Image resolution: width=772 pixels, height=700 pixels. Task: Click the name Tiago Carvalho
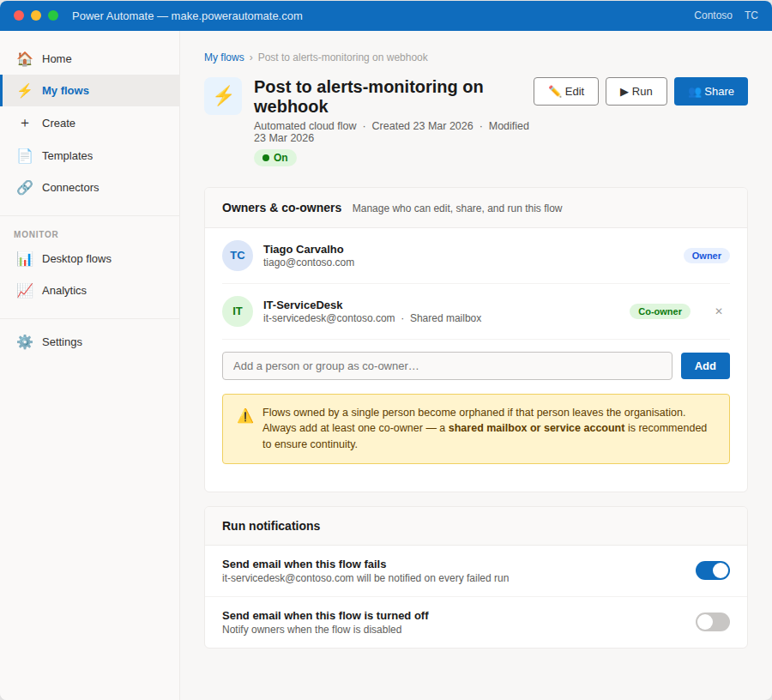tap(304, 249)
